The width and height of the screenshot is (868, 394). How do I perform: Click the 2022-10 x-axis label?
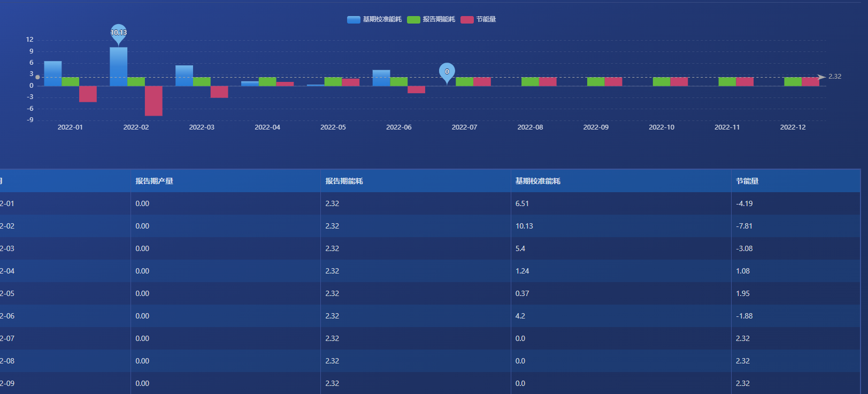[662, 127]
